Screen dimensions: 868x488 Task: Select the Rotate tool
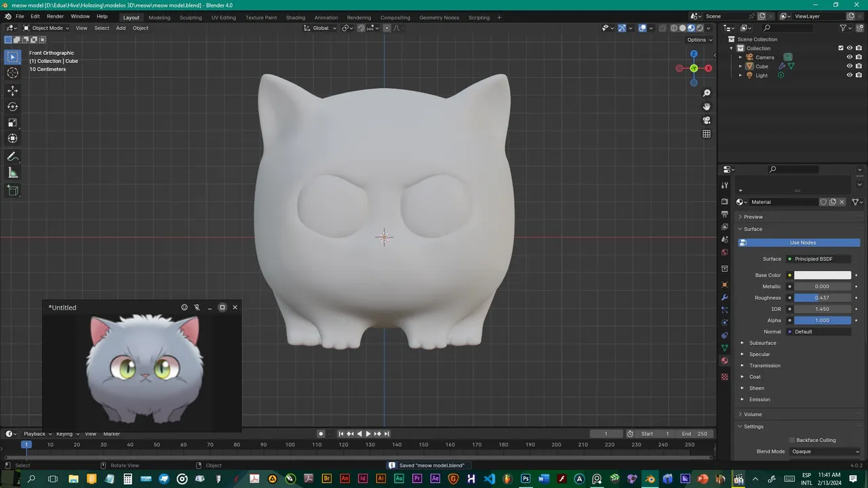pos(13,106)
